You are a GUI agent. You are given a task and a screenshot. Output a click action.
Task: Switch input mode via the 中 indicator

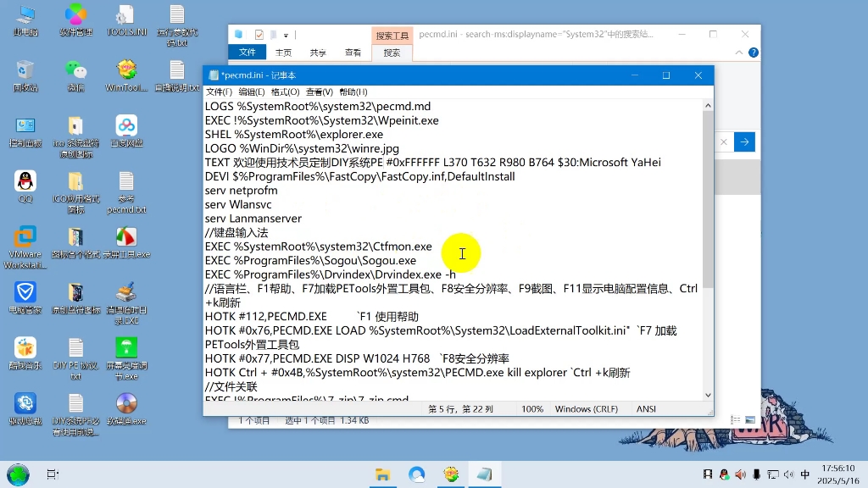[805, 474]
